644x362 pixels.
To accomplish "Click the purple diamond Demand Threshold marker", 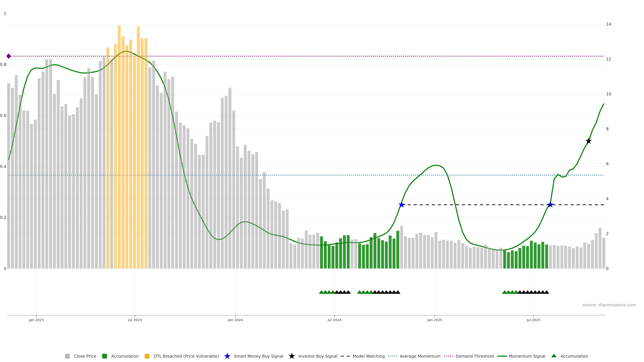I will (x=9, y=56).
